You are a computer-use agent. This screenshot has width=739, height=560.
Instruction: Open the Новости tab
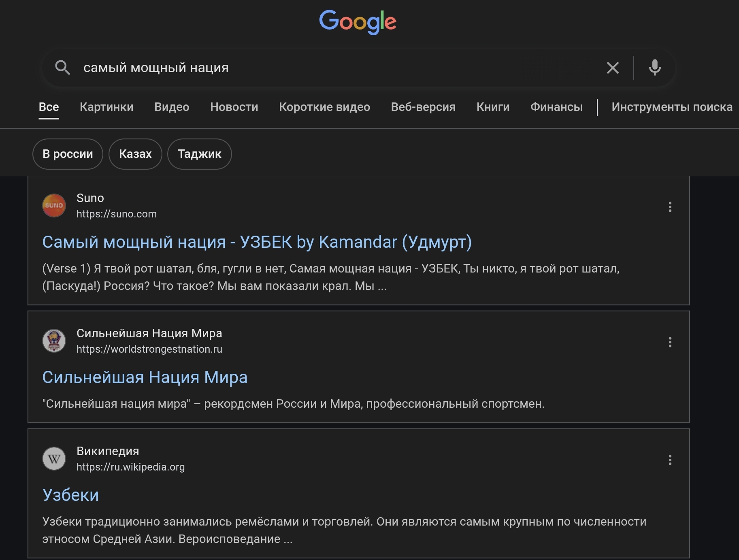click(x=234, y=107)
